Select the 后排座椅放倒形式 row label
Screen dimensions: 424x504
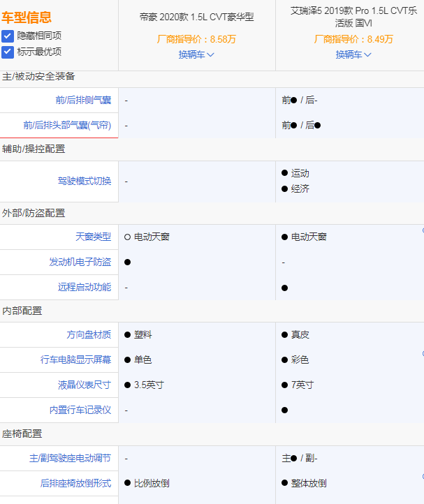(75, 483)
